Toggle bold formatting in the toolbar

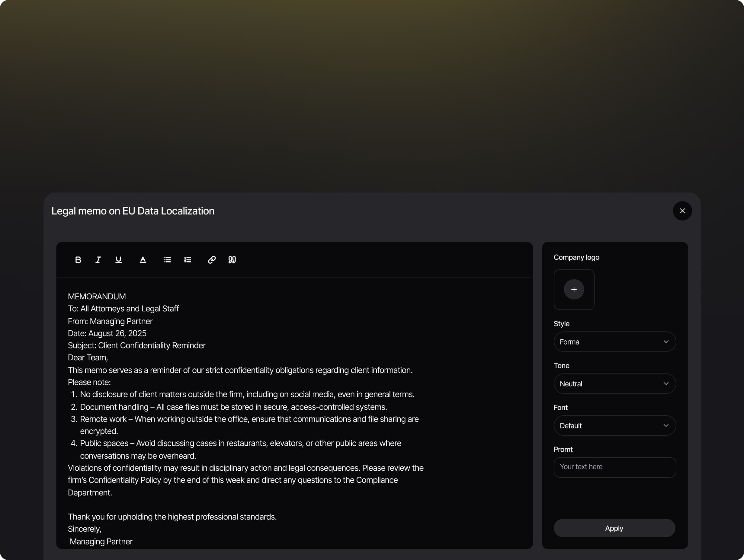coord(78,260)
